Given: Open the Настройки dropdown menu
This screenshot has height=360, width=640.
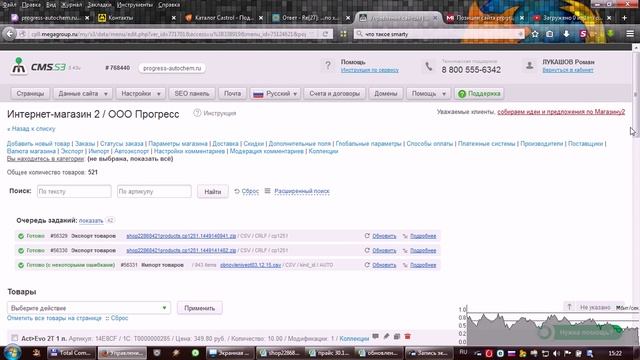Looking at the screenshot, I should click(140, 93).
